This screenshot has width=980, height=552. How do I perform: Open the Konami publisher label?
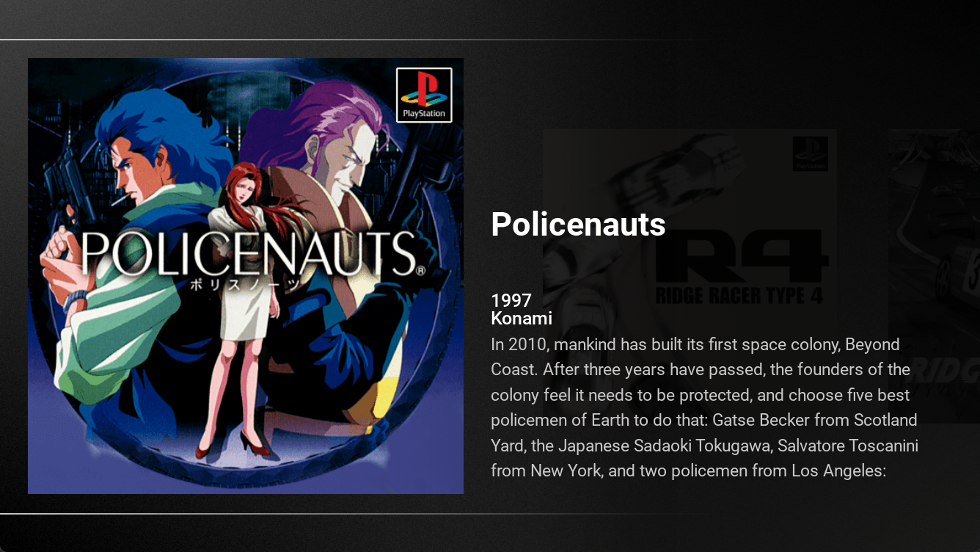point(522,319)
